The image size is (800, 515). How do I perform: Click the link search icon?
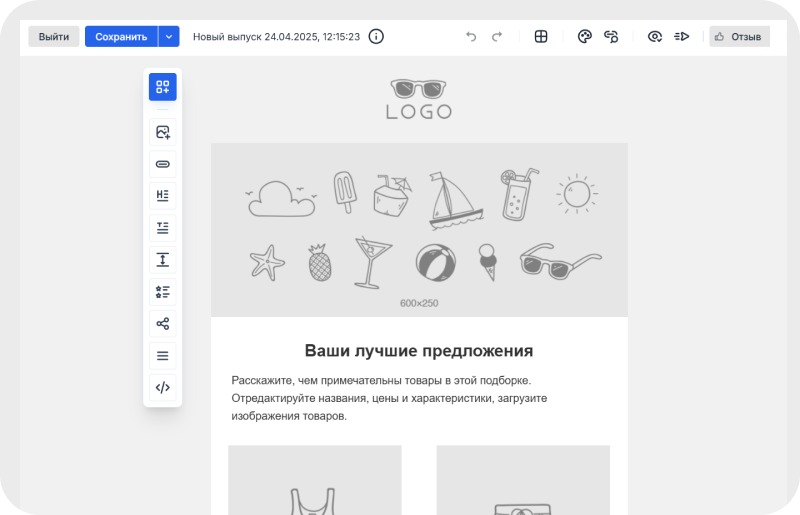611,37
